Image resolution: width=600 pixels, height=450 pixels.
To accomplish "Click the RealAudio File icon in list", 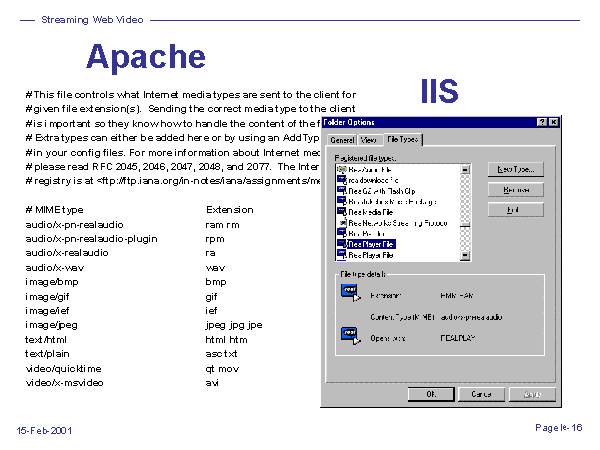I will 342,170.
